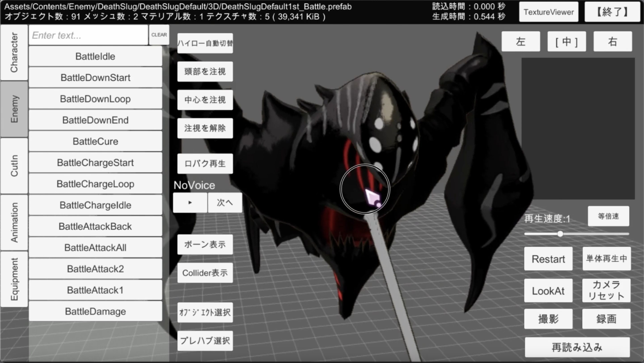Take a screenshot with 撮影
Screen dimensions: 644x363
pyautogui.click(x=548, y=319)
